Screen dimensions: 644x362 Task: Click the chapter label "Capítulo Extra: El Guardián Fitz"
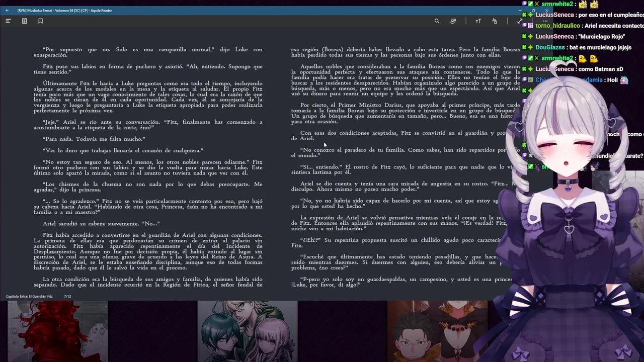[29, 297]
